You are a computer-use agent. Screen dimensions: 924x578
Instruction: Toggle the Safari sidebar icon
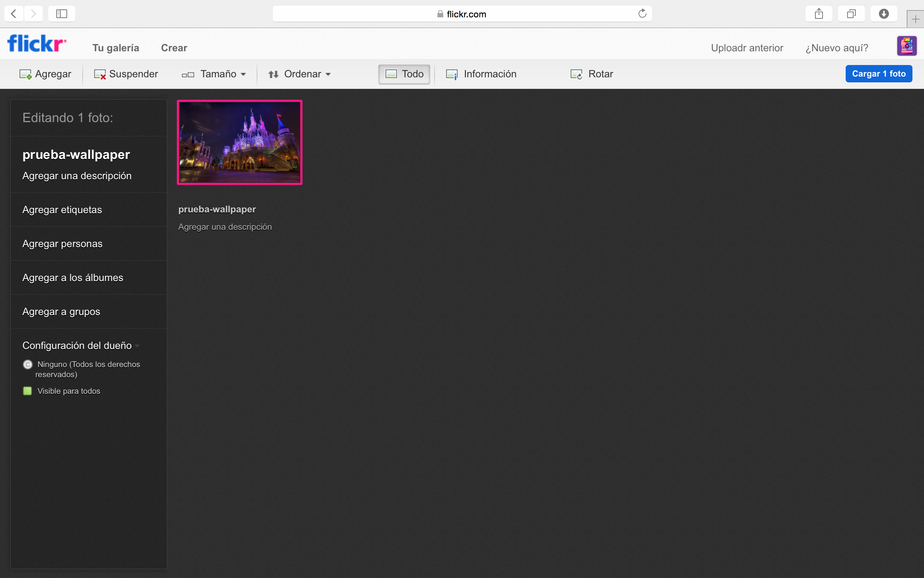61,14
